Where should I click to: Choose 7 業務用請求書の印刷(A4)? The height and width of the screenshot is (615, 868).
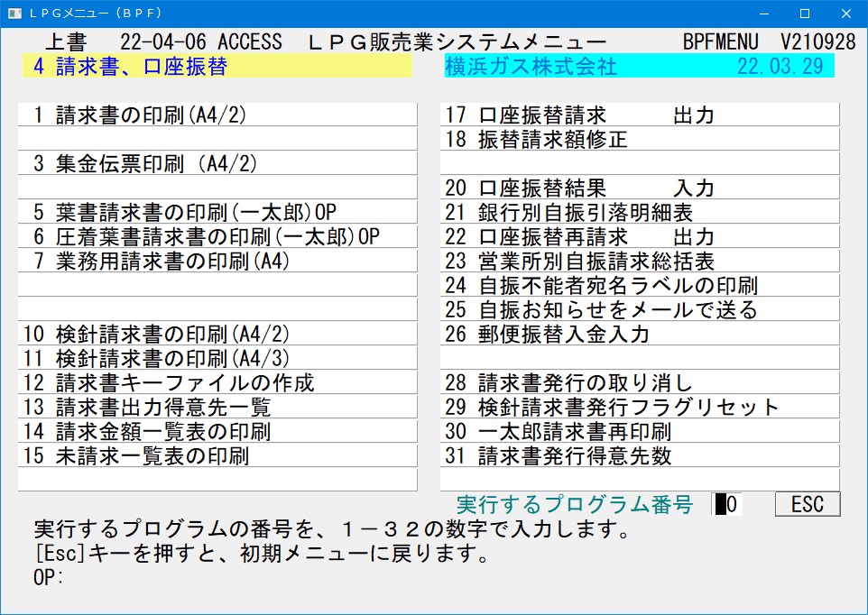(217, 261)
